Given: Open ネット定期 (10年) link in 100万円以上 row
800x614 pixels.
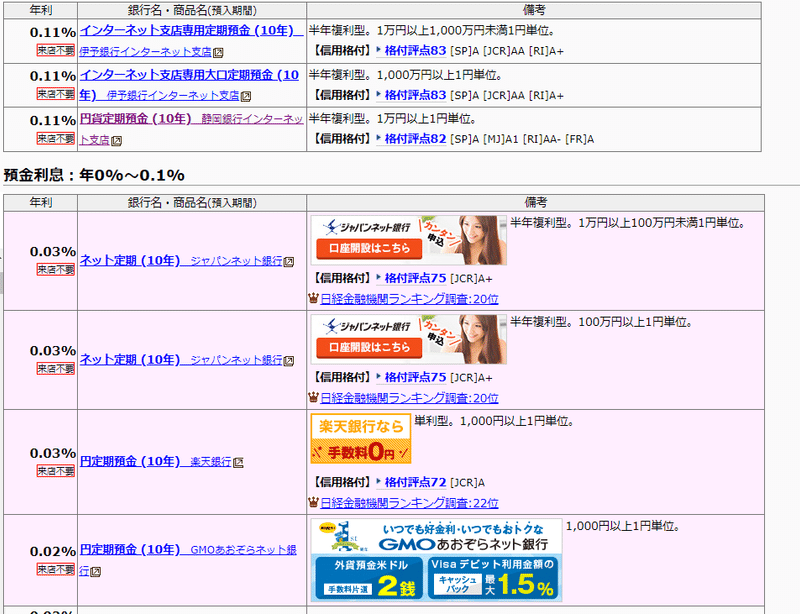Looking at the screenshot, I should pyautogui.click(x=130, y=359).
